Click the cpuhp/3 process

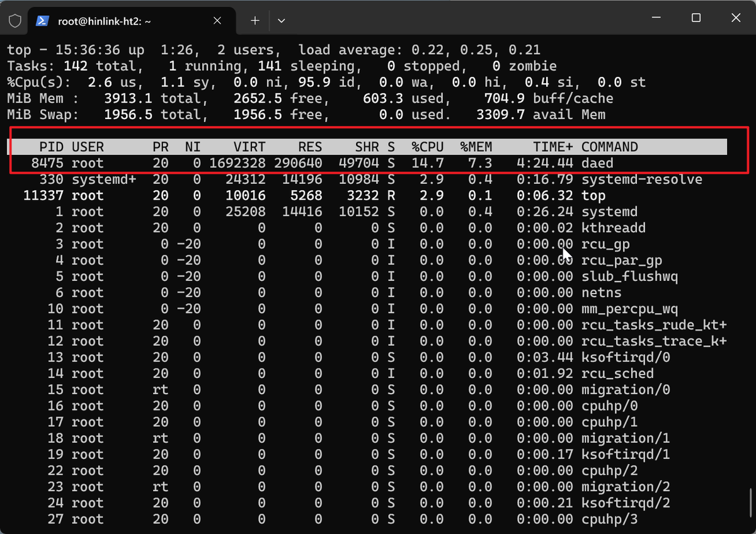pyautogui.click(x=610, y=520)
